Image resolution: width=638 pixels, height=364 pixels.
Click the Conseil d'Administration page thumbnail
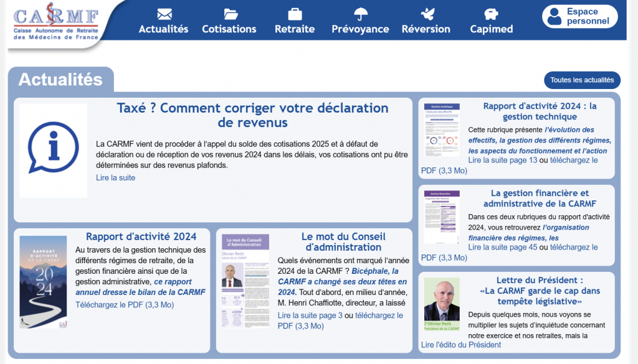pyautogui.click(x=245, y=281)
